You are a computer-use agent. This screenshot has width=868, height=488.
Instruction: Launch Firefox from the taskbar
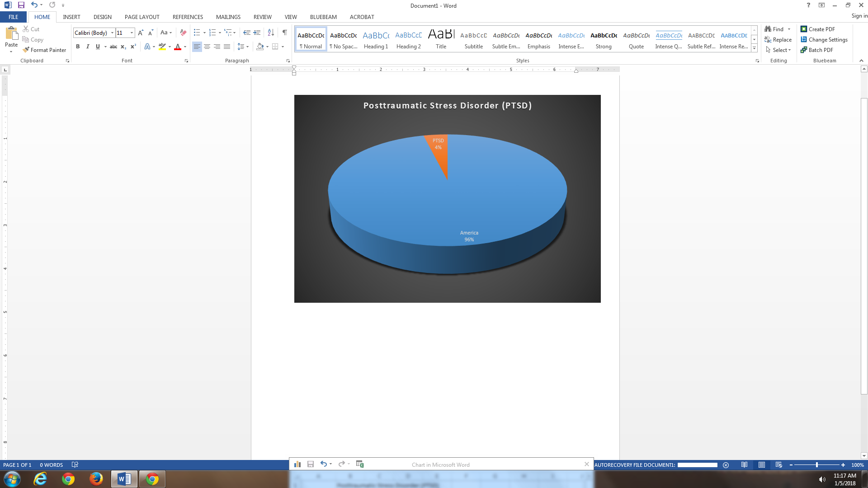(96, 479)
